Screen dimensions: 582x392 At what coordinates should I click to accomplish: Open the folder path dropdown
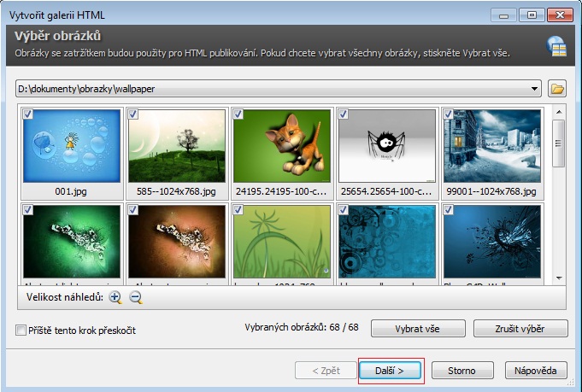point(535,88)
